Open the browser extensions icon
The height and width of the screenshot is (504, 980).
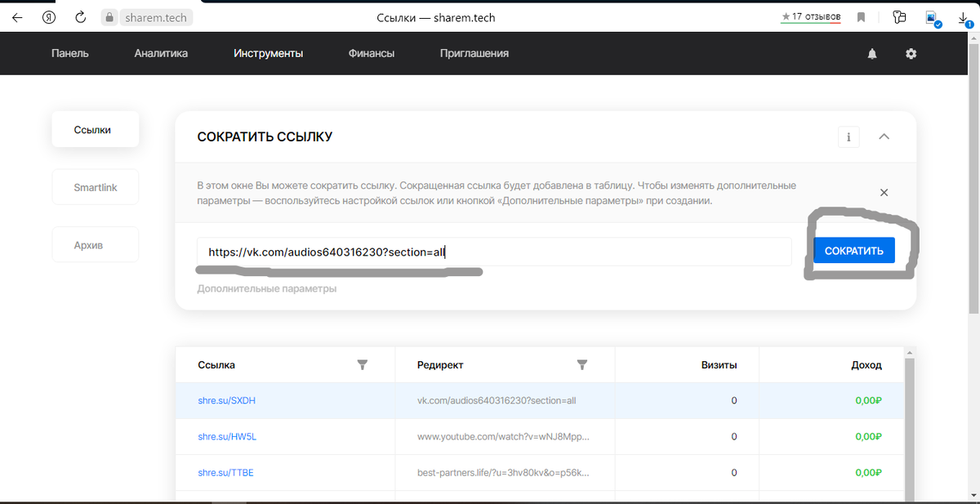point(900,17)
